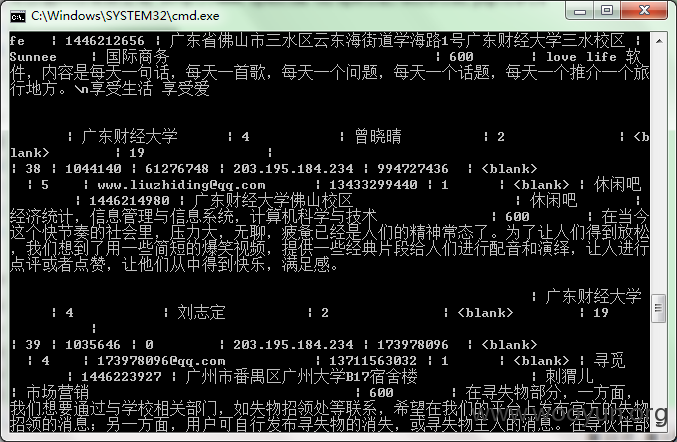This screenshot has width=677, height=442.
Task: Click scrollbar track below the thumb
Action: click(658, 367)
